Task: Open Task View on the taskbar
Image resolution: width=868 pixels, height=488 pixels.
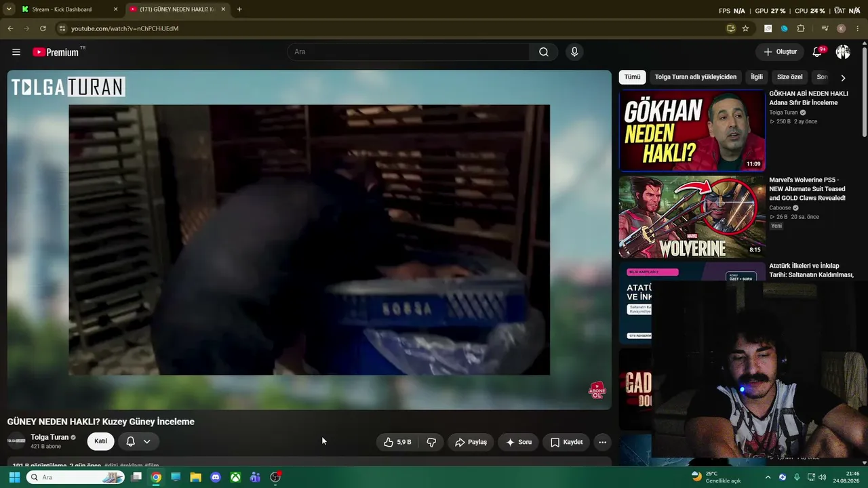Action: point(136,477)
